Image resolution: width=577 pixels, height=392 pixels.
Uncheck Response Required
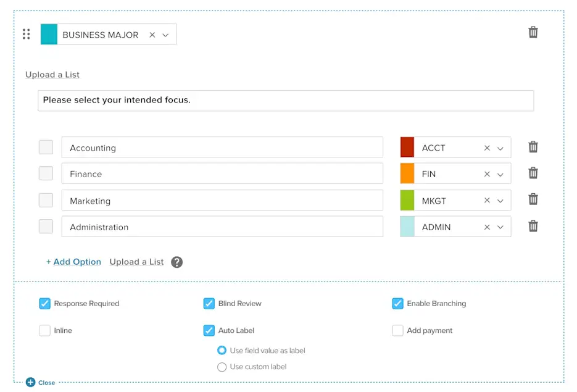click(x=44, y=303)
